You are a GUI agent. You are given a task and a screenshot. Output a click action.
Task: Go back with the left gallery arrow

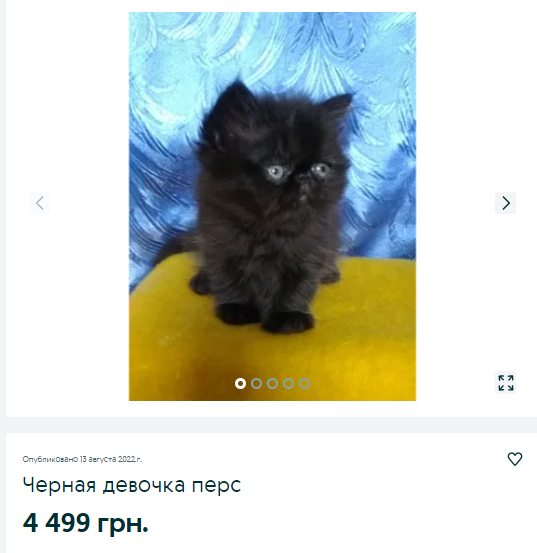pyautogui.click(x=39, y=203)
